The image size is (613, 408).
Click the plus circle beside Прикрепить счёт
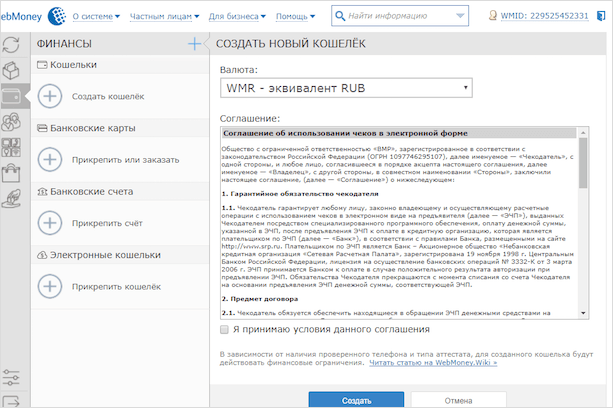50,223
